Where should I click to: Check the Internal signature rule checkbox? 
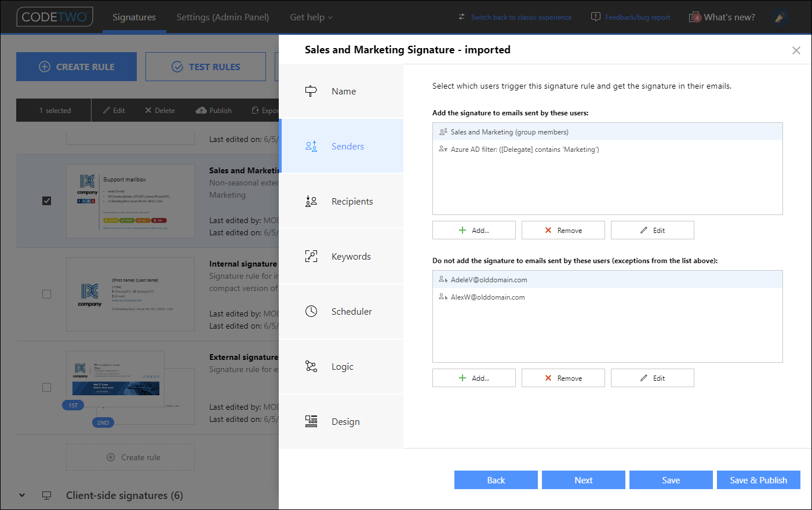47,294
